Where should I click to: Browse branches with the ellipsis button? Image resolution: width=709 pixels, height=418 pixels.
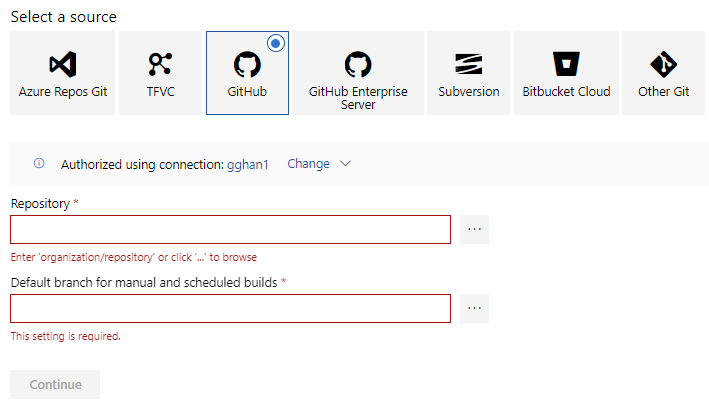475,308
